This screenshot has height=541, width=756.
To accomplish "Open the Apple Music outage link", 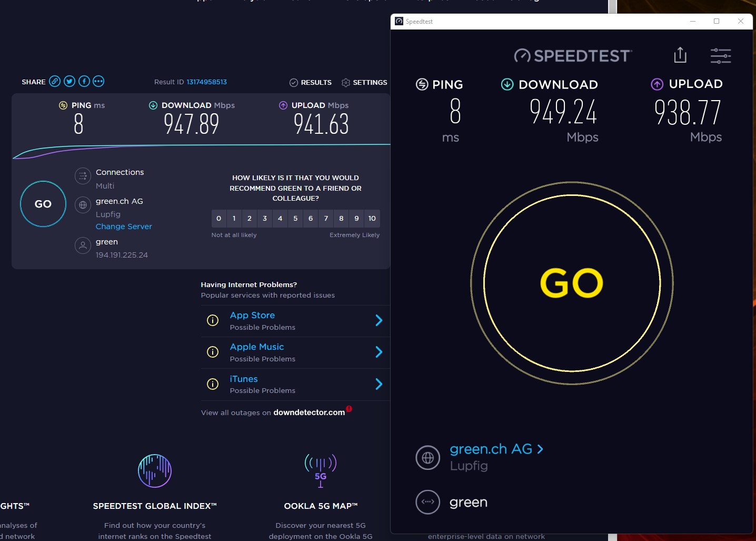I will (257, 347).
